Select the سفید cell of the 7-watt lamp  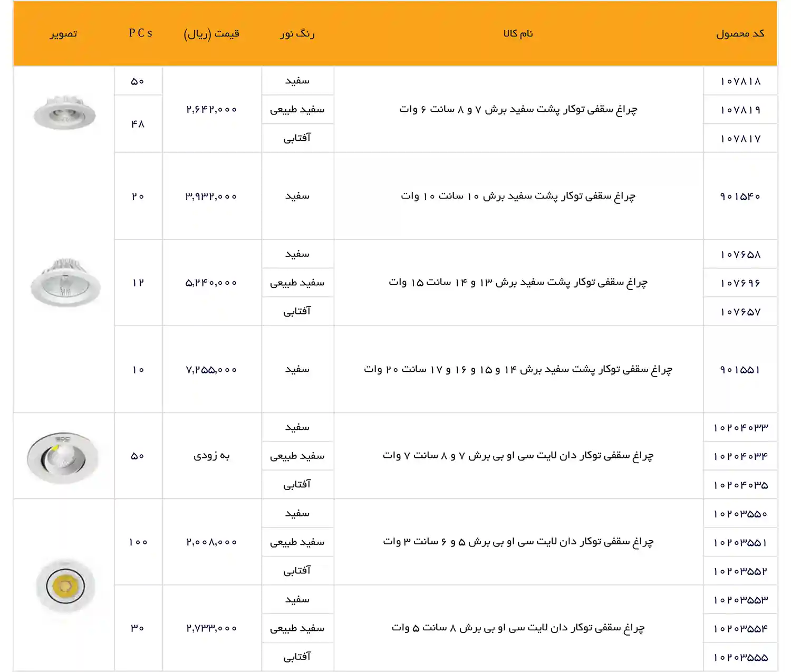coord(297,427)
